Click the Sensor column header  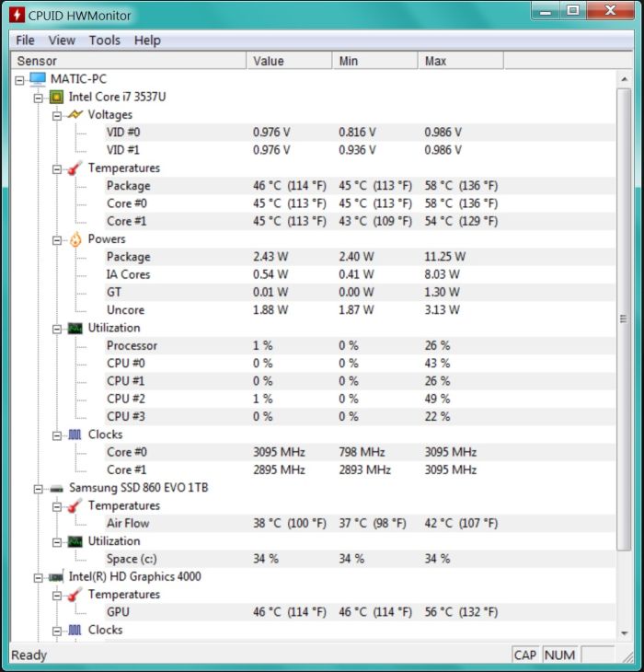(x=129, y=61)
